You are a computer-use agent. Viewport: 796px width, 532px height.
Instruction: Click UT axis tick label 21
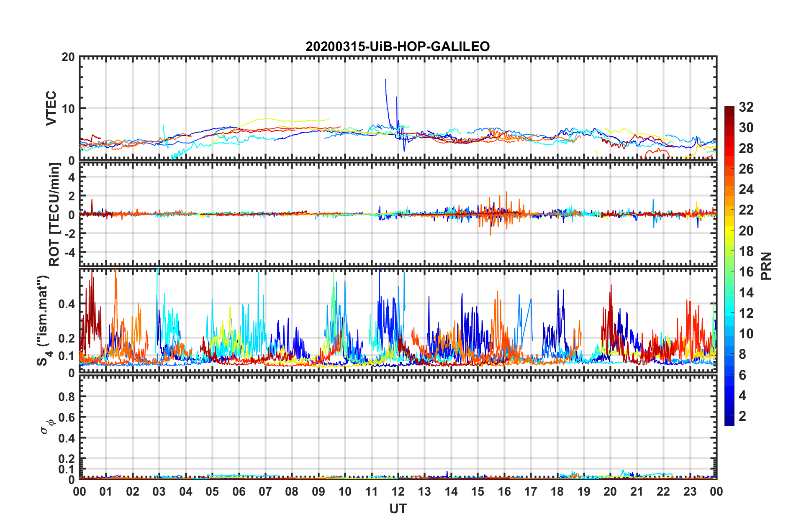tap(637, 491)
